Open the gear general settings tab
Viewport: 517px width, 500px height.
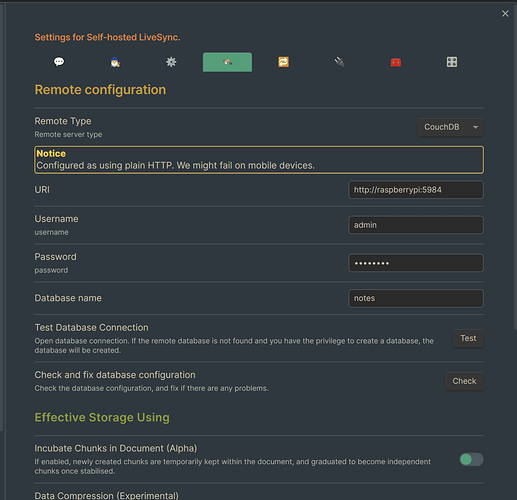(x=171, y=62)
